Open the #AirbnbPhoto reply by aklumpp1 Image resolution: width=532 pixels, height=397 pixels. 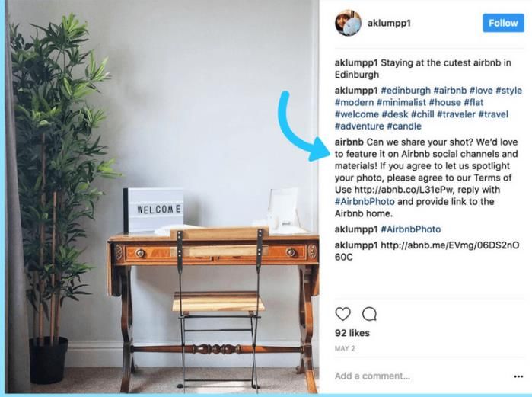point(410,229)
